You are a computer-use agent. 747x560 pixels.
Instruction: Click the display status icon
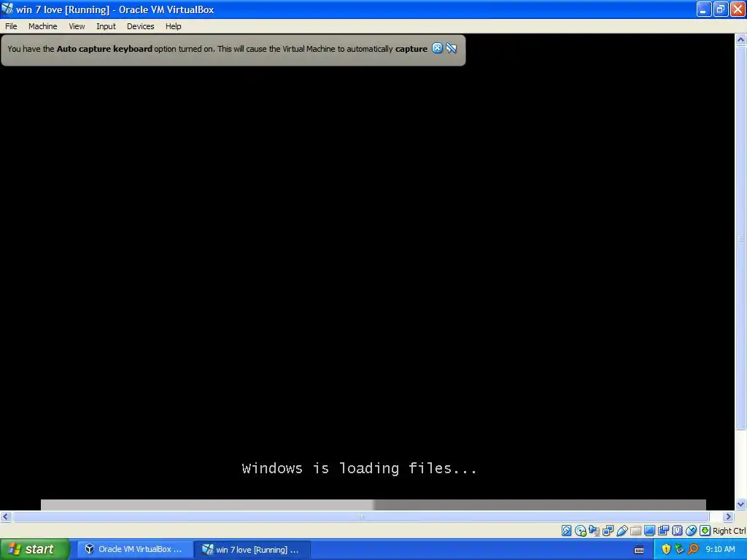[649, 531]
